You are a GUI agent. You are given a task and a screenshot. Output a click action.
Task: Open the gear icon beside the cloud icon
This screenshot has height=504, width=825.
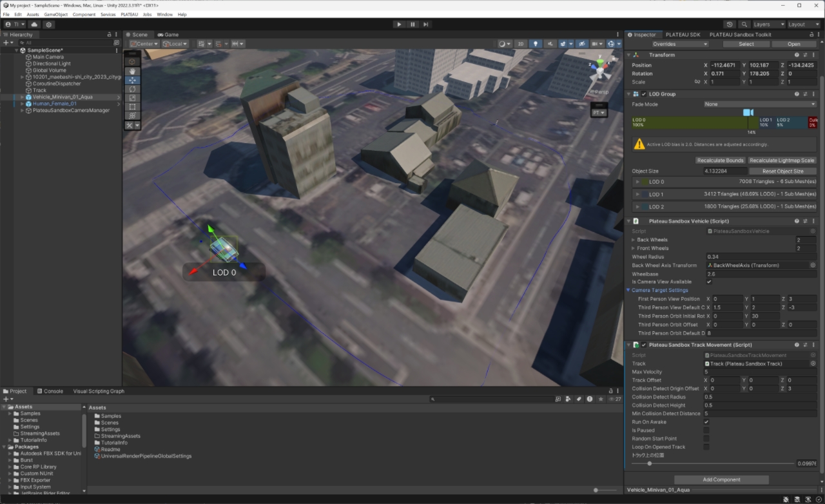point(48,24)
